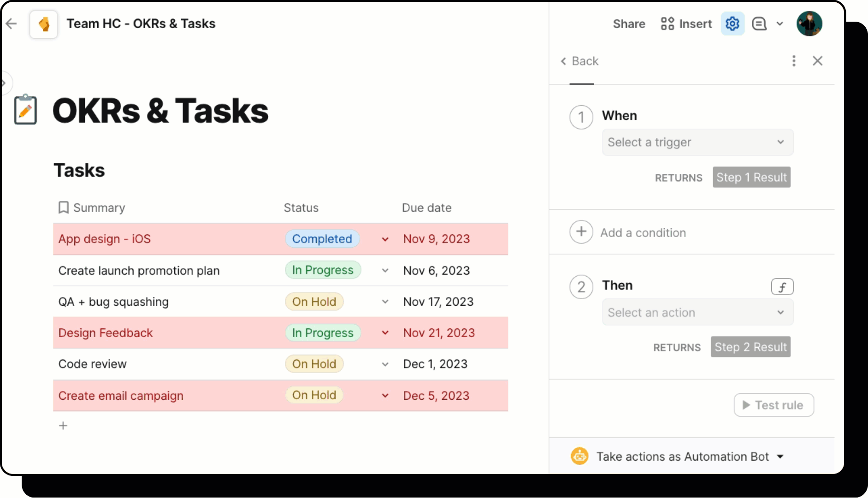Click Back in the automation panel
868x498 pixels.
(579, 61)
